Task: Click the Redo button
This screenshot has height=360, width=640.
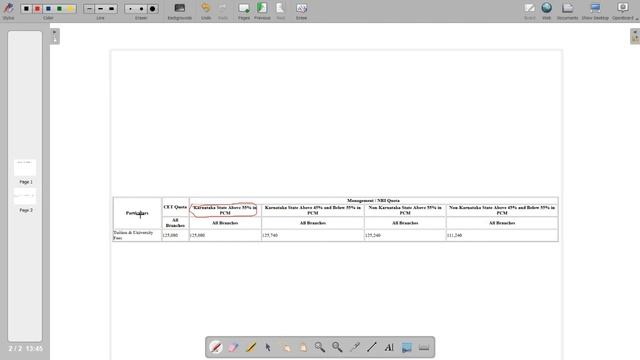Action: [x=223, y=11]
